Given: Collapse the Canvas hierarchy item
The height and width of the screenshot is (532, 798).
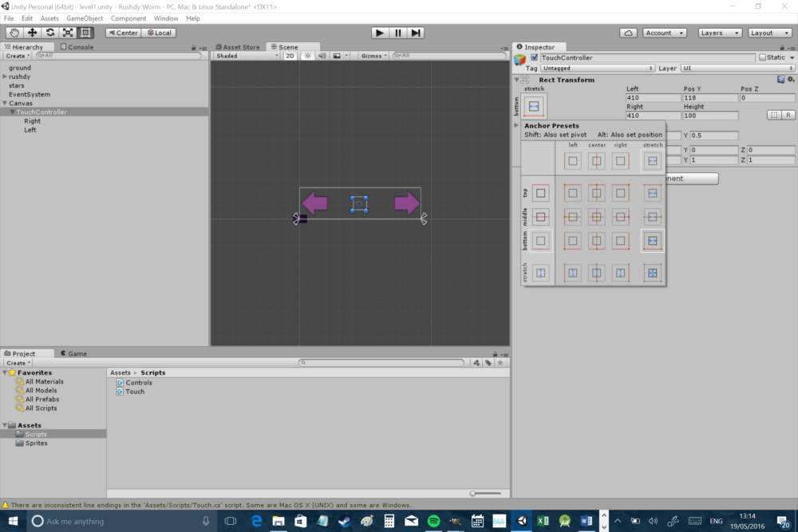Looking at the screenshot, I should click(6, 103).
